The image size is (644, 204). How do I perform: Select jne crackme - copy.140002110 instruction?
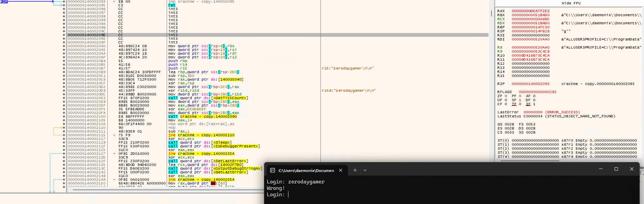[201, 135]
